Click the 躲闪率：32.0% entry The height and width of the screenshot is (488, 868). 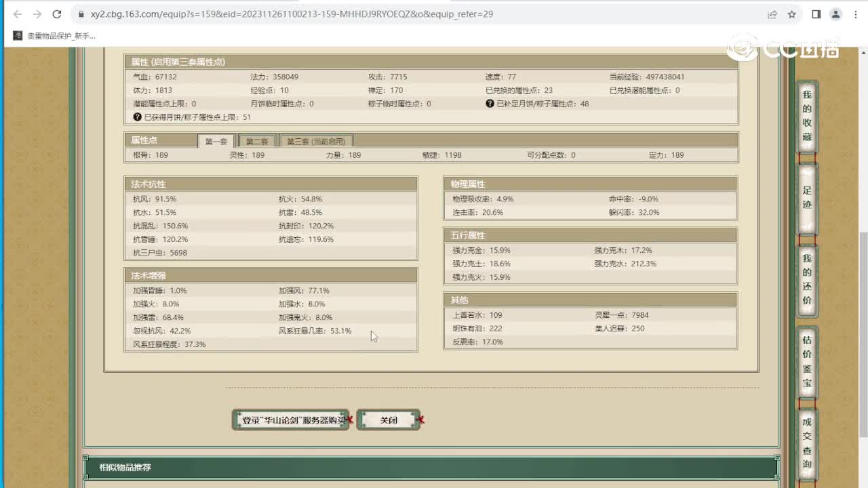[634, 212]
